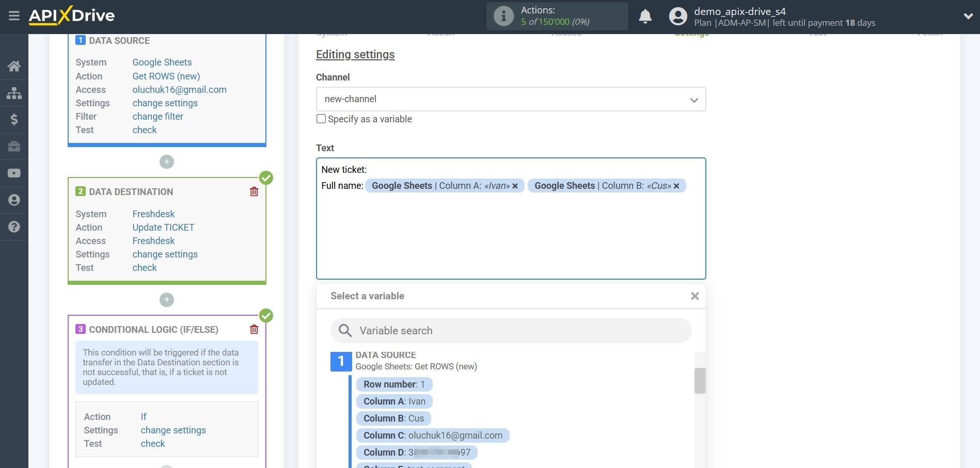Insert the Column A: Ivan variable
Screen dimensions: 980x468
[x=394, y=401]
